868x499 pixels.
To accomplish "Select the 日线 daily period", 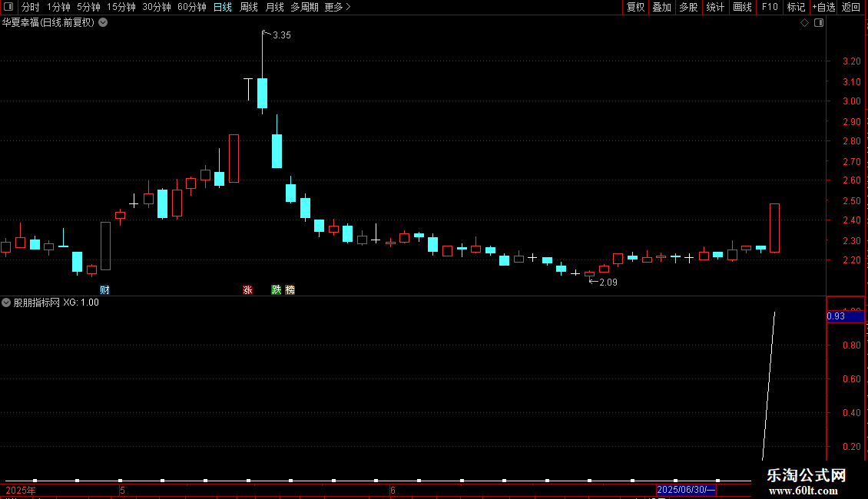I will (x=223, y=7).
